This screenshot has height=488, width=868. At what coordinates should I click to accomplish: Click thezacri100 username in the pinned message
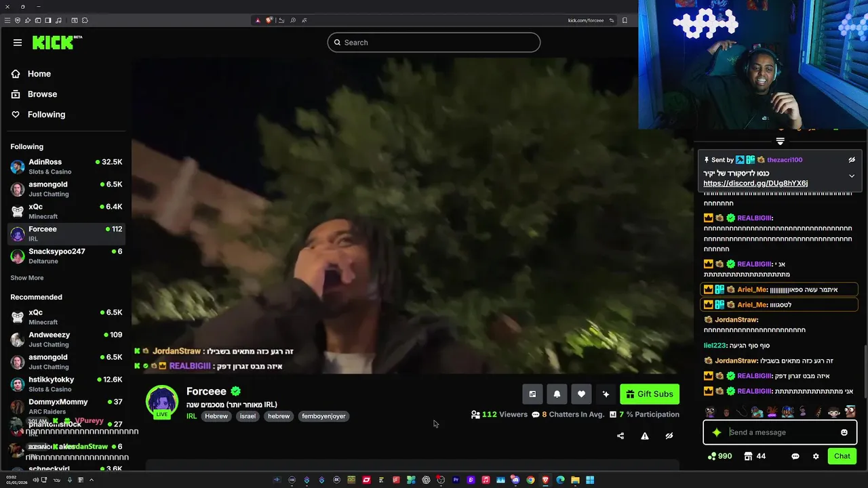785,160
